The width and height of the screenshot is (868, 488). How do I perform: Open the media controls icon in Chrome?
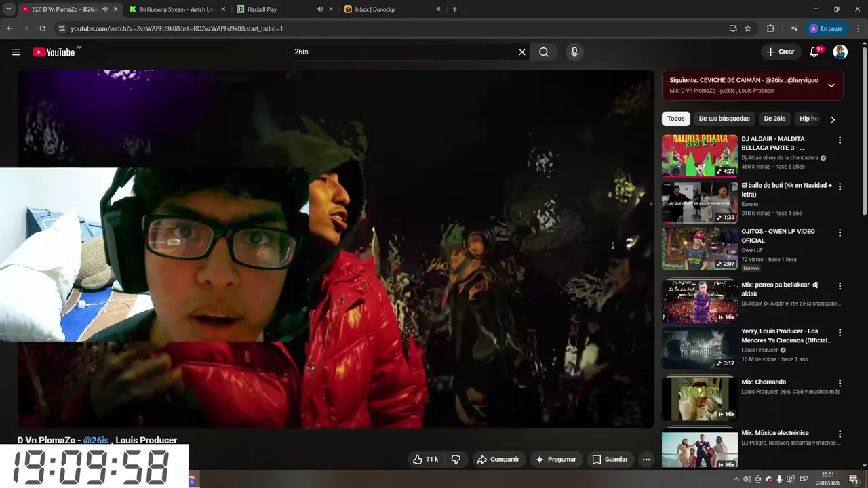795,28
